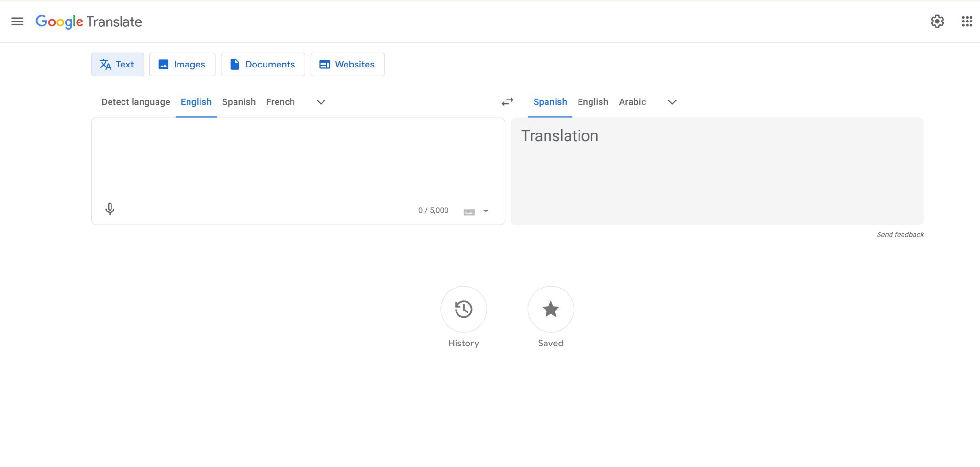Click the Send feedback link
This screenshot has height=467, width=980.
[x=900, y=234]
